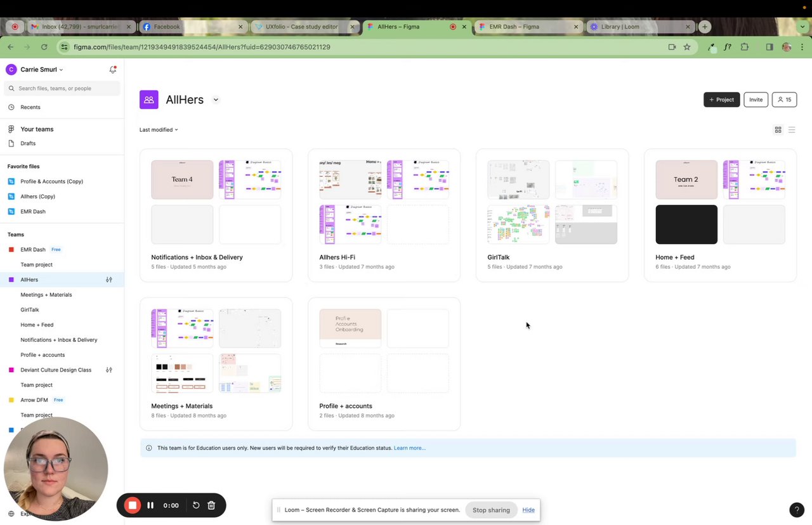Image resolution: width=812 pixels, height=525 pixels.
Task: Reload the browser page
Action: [x=44, y=47]
